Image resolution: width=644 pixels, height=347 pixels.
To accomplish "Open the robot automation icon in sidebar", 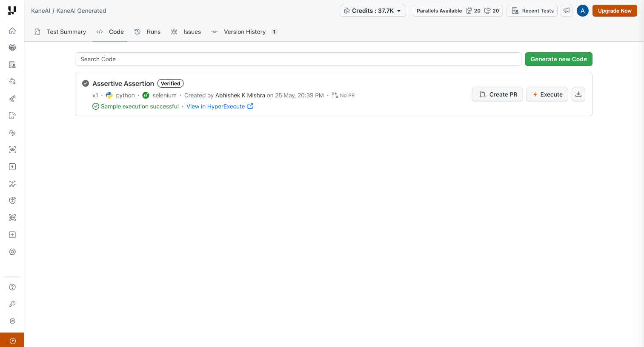I will (12, 82).
